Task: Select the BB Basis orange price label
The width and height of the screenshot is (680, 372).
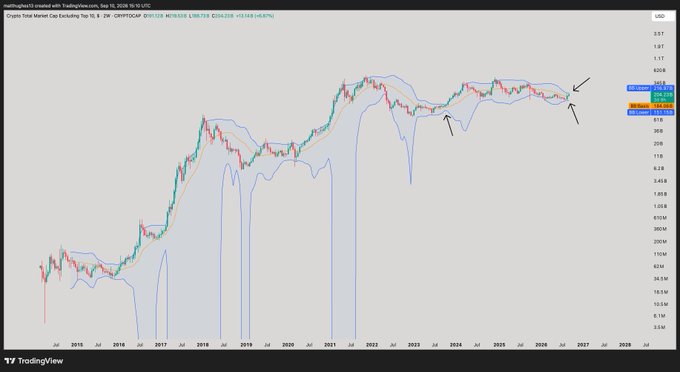Action: tap(651, 106)
